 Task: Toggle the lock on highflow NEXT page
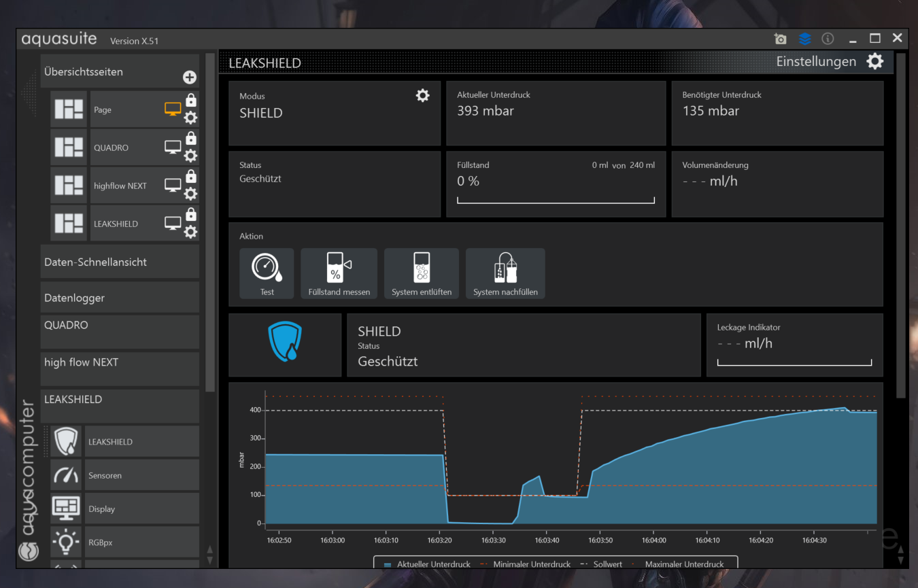191,176
